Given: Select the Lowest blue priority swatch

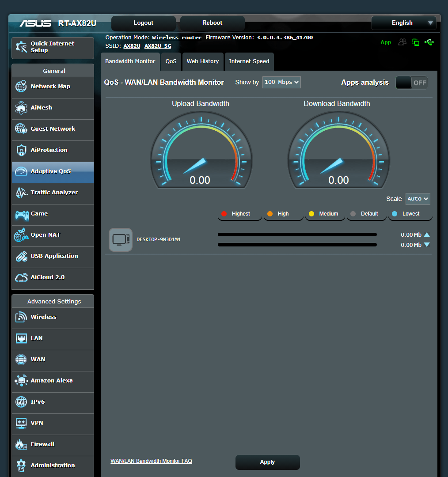Looking at the screenshot, I should 395,214.
